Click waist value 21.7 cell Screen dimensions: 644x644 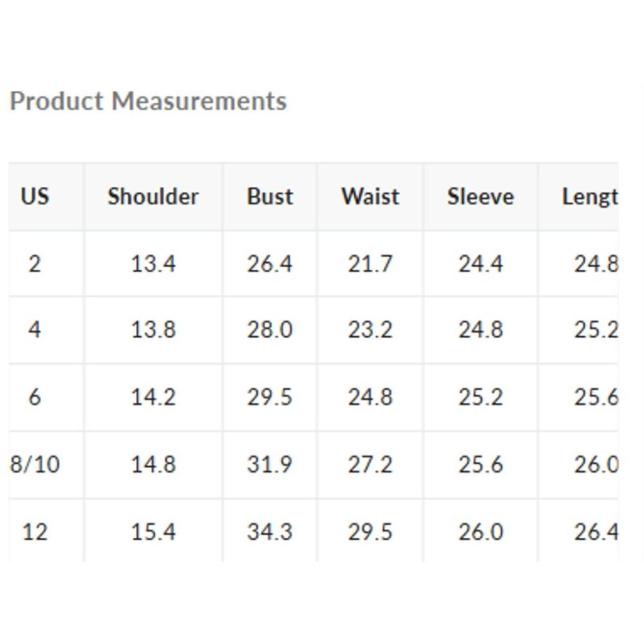tap(370, 263)
